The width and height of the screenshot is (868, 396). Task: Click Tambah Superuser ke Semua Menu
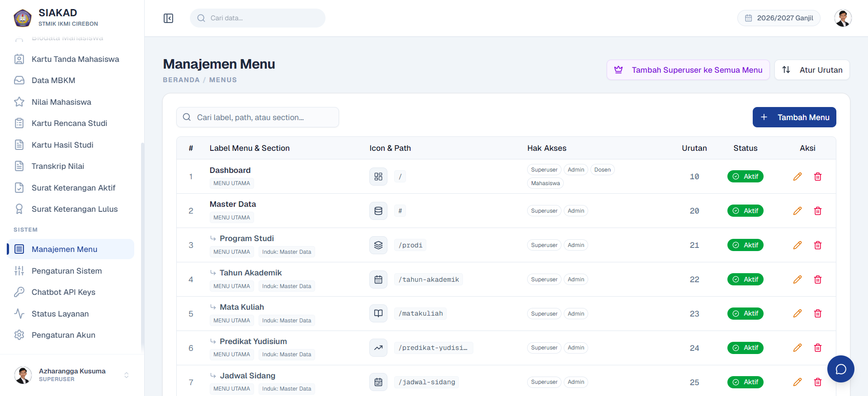click(688, 70)
